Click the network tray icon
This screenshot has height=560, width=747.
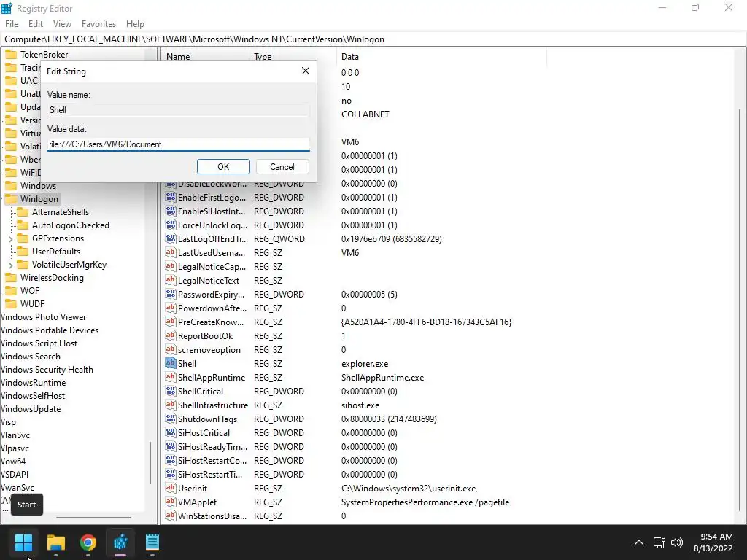pos(659,542)
